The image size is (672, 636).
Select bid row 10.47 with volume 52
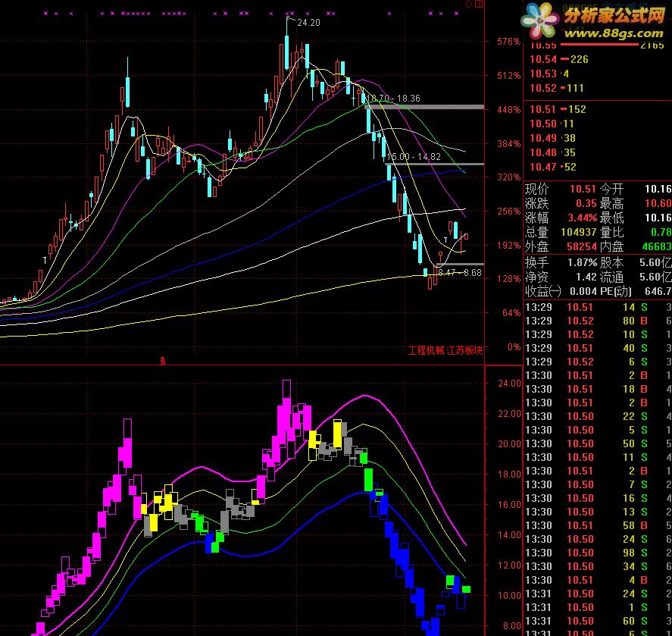click(x=552, y=167)
